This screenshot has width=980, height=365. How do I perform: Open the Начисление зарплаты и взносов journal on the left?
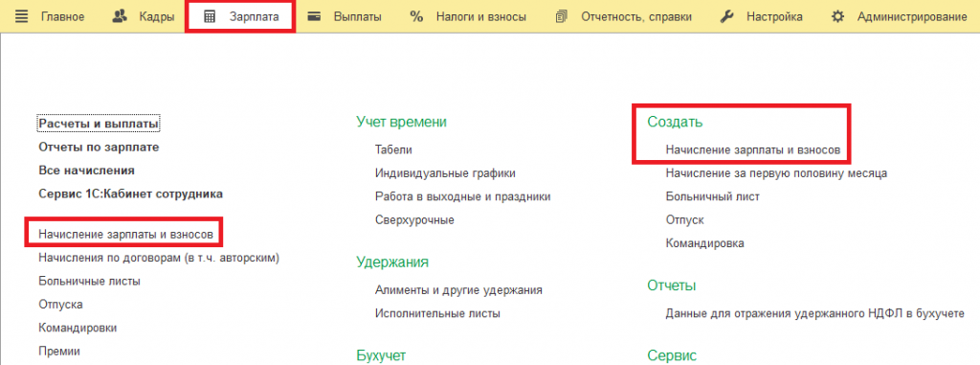(125, 234)
